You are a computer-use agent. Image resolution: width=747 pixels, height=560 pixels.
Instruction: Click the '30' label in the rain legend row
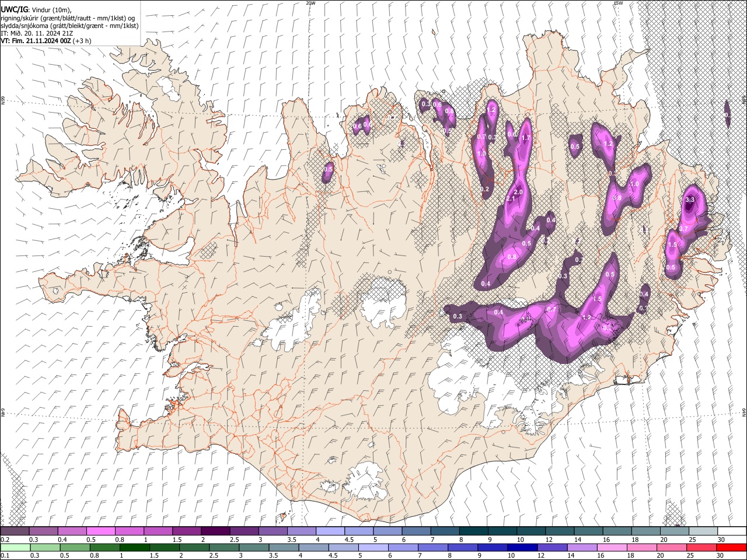(721, 556)
